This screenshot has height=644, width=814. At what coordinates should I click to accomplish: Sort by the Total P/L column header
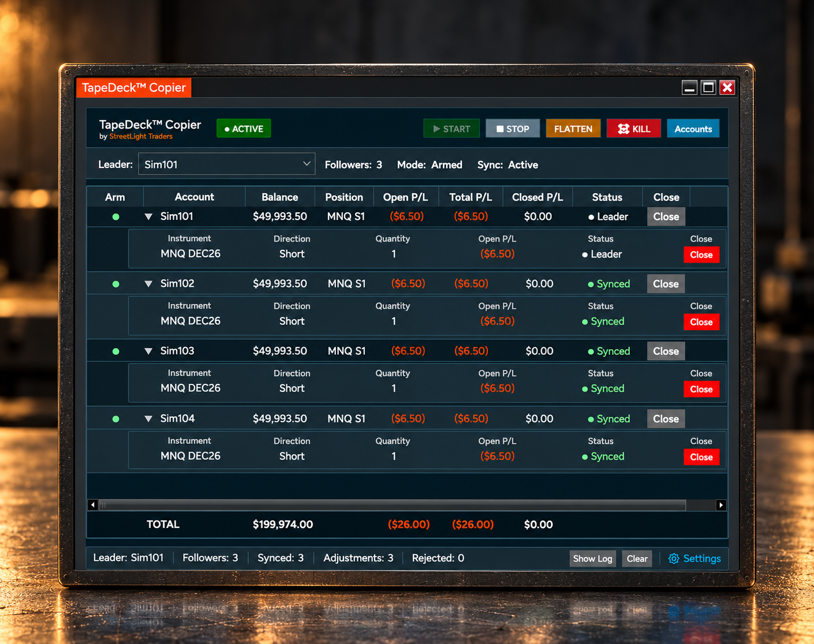(471, 197)
